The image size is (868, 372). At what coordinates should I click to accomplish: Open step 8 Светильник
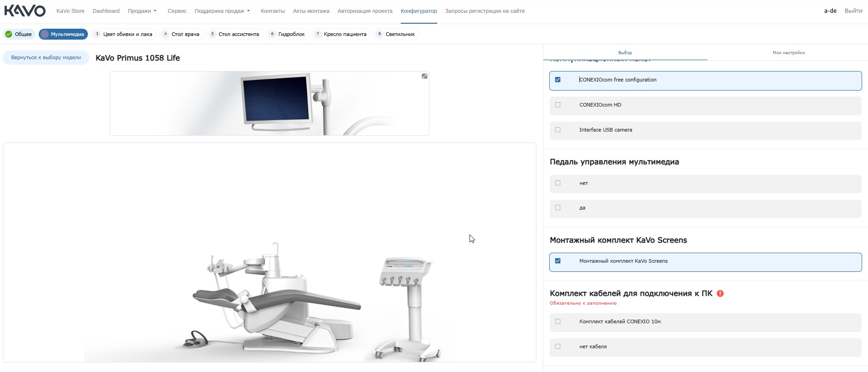pyautogui.click(x=396, y=34)
